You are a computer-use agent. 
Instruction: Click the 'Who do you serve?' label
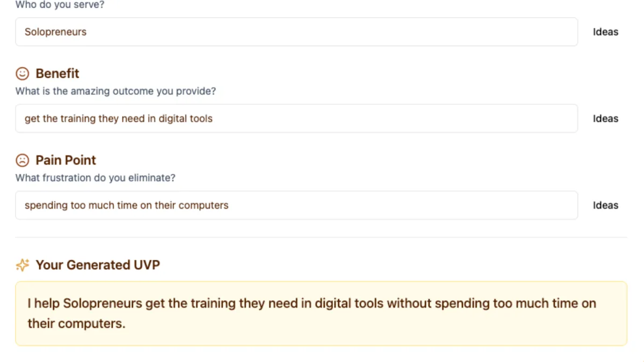(x=60, y=5)
